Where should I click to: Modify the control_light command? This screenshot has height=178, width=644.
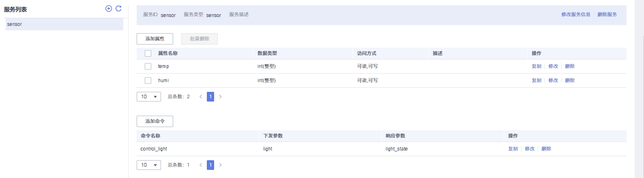(530, 149)
